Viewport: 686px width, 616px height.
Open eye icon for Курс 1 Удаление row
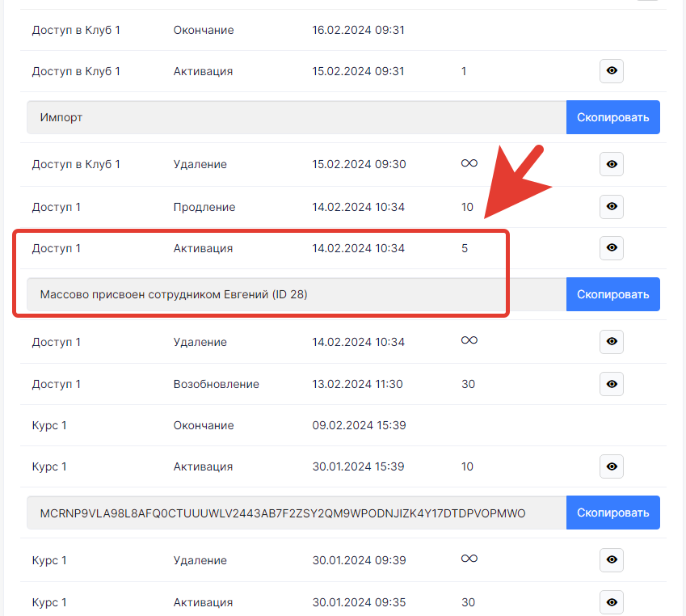tap(612, 560)
